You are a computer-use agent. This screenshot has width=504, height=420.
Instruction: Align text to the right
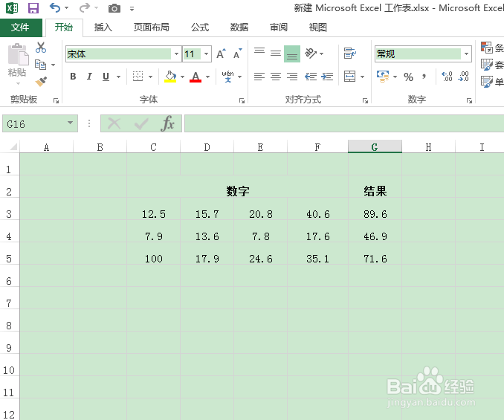click(x=292, y=77)
